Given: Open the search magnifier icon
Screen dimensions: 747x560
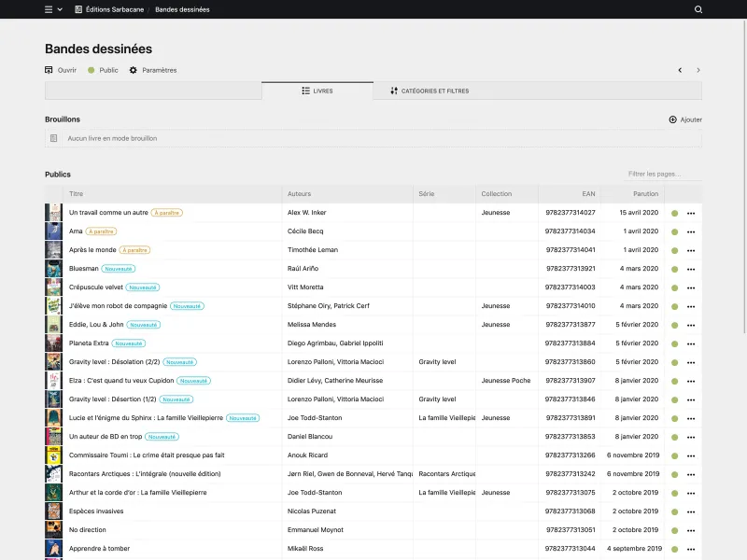Looking at the screenshot, I should point(698,9).
